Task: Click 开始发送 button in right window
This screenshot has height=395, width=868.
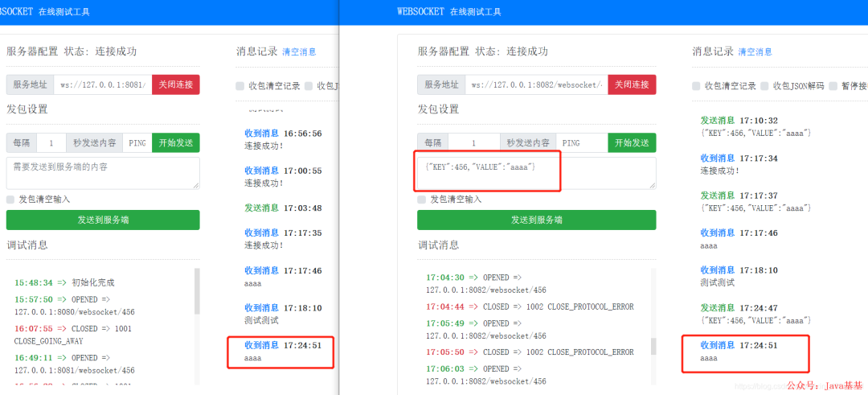Action: pos(632,143)
